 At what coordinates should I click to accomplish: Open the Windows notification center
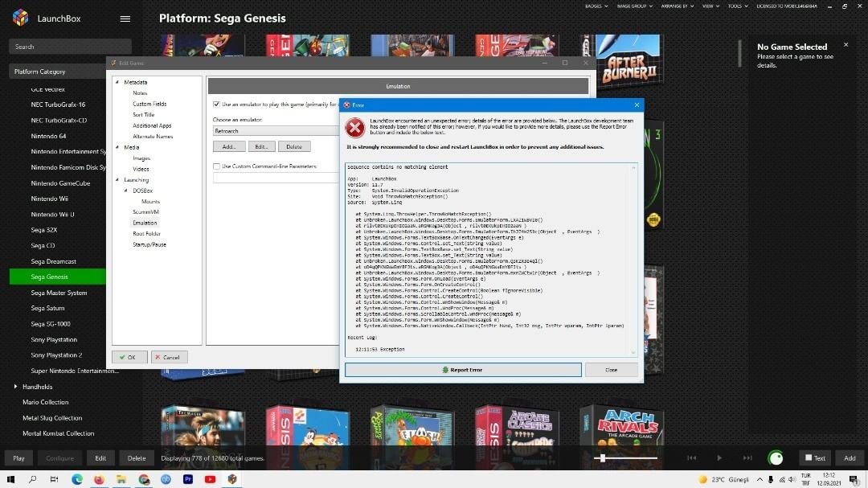tap(854, 480)
